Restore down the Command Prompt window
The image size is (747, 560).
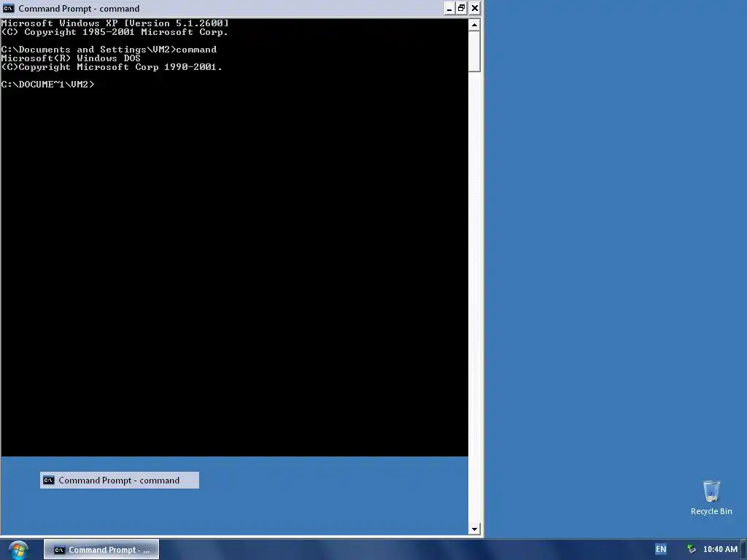pos(461,8)
